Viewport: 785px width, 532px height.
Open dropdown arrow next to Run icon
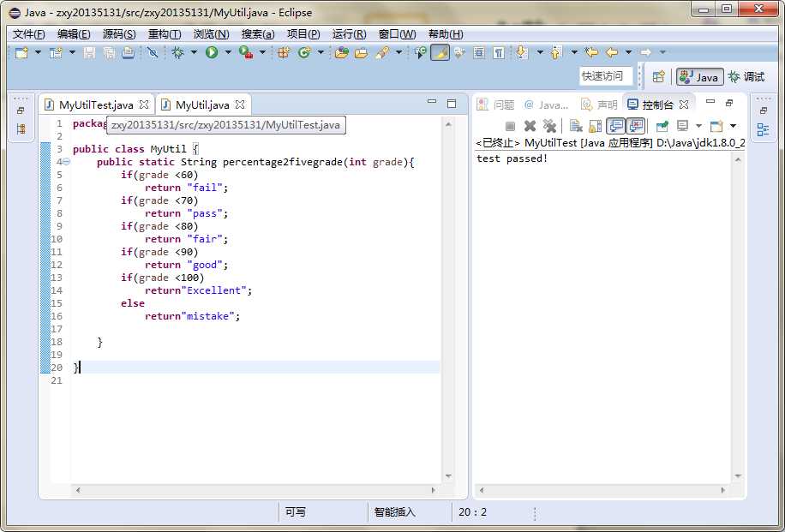(228, 52)
